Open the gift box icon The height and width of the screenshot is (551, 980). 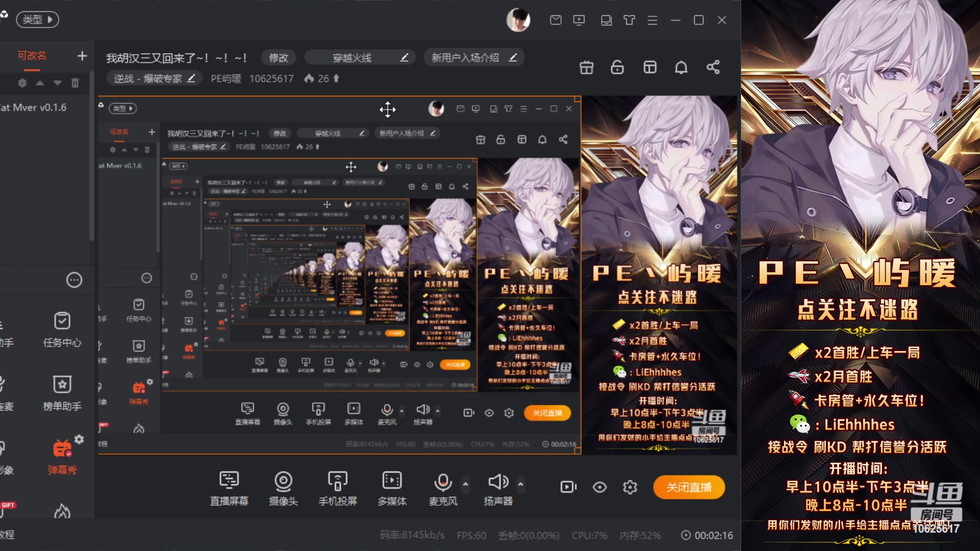(x=586, y=67)
